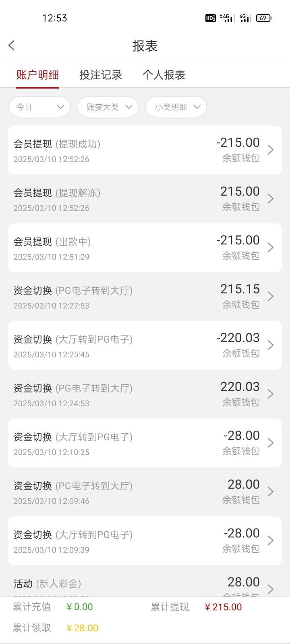Open arrow for the 220.03 transfer
290x644 pixels.
click(271, 394)
